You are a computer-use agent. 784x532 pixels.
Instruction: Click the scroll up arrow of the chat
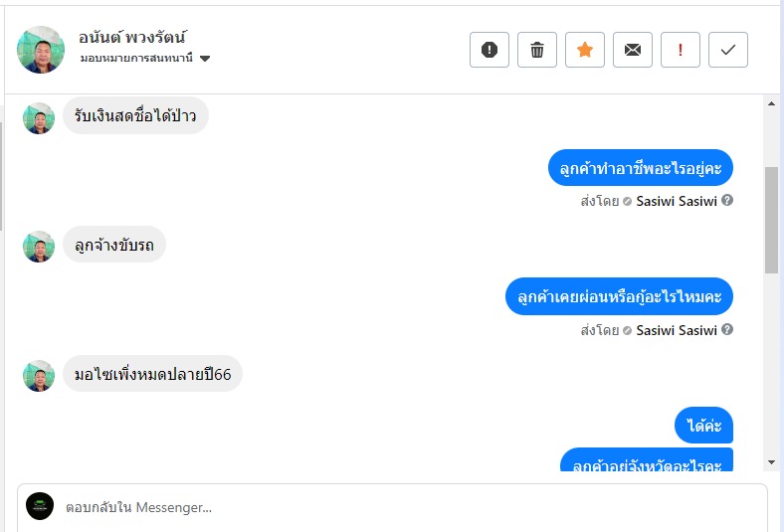click(771, 103)
